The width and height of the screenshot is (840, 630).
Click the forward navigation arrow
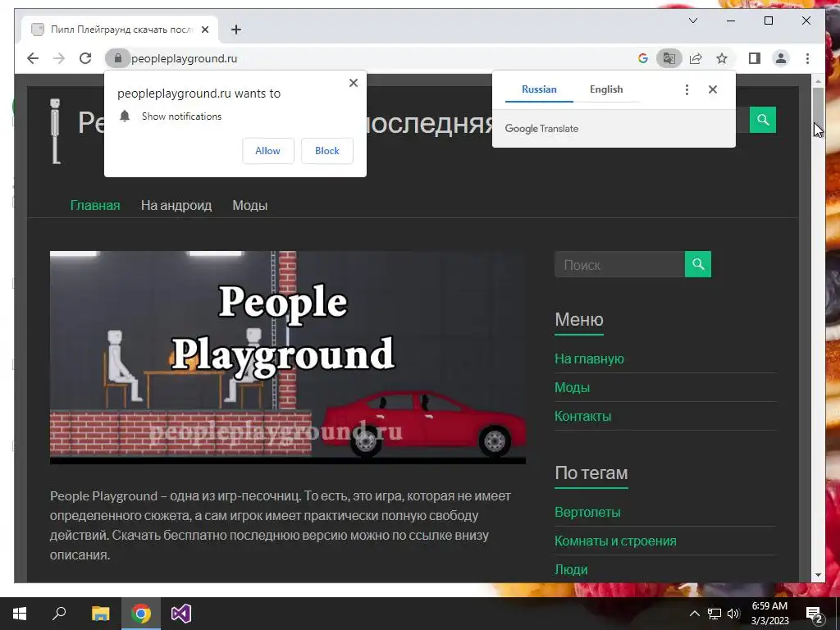click(59, 58)
